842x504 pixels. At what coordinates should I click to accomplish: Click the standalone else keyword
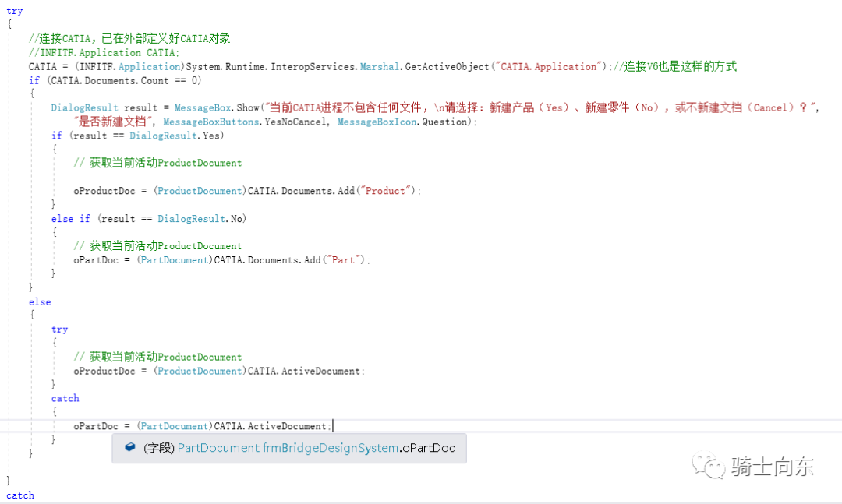[x=40, y=301]
